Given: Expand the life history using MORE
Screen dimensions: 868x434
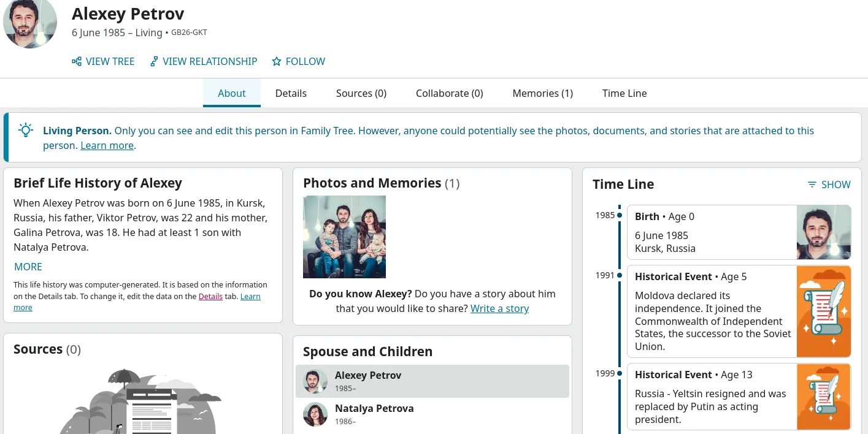Looking at the screenshot, I should pos(28,267).
